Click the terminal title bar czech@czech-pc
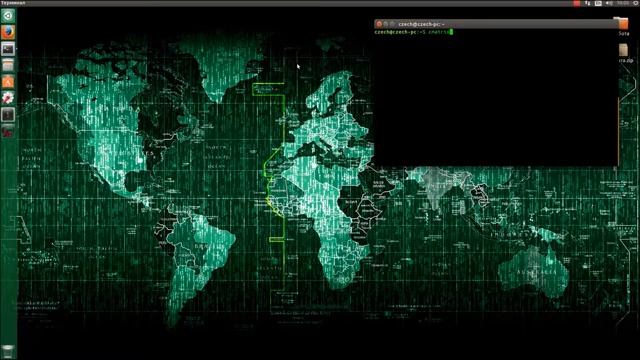 [496, 24]
